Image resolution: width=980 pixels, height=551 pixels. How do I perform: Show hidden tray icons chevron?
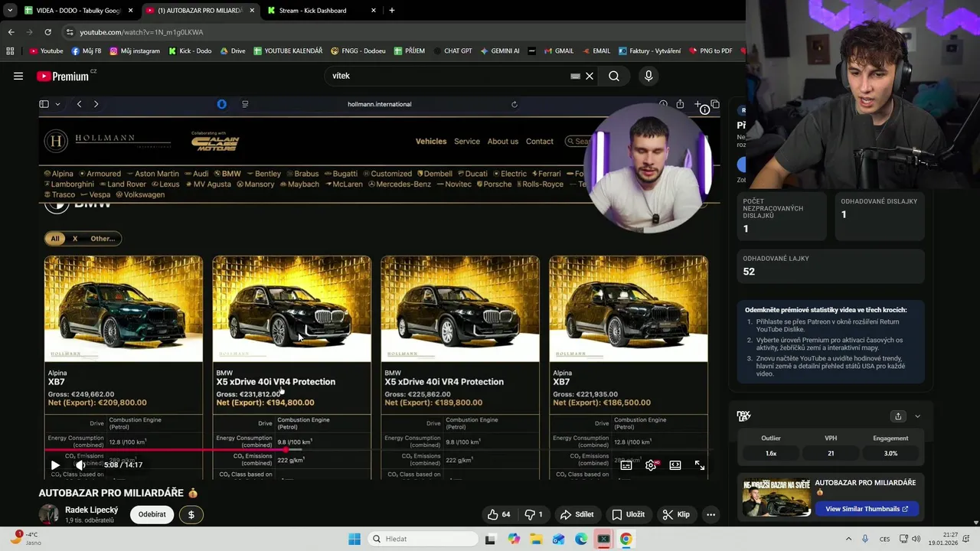[x=848, y=539]
